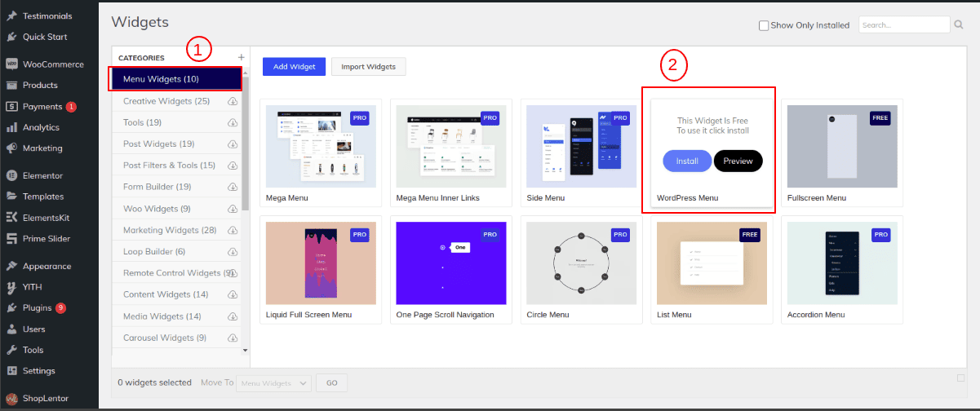Click the ElementsKit logo icon
This screenshot has height=411, width=980.
point(11,218)
